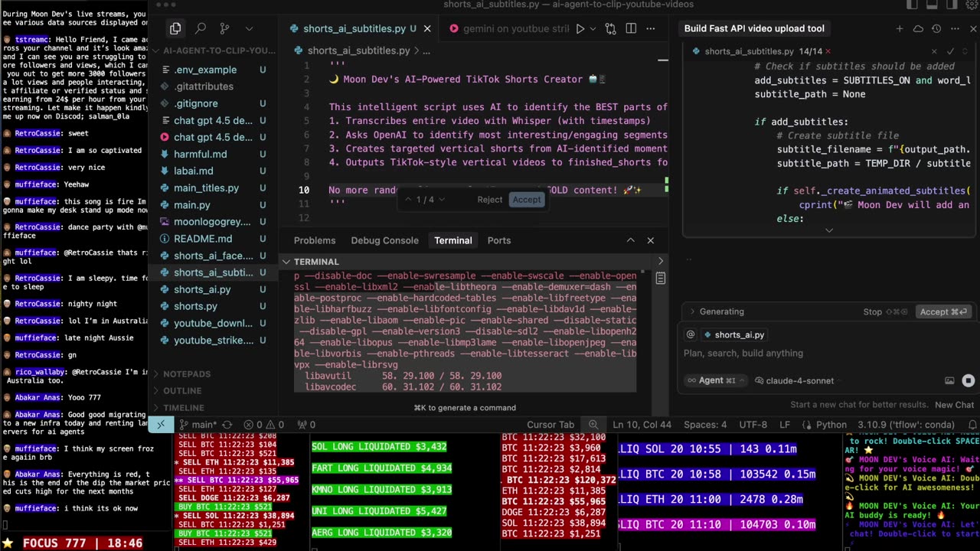Open main_titles.py file

click(206, 187)
